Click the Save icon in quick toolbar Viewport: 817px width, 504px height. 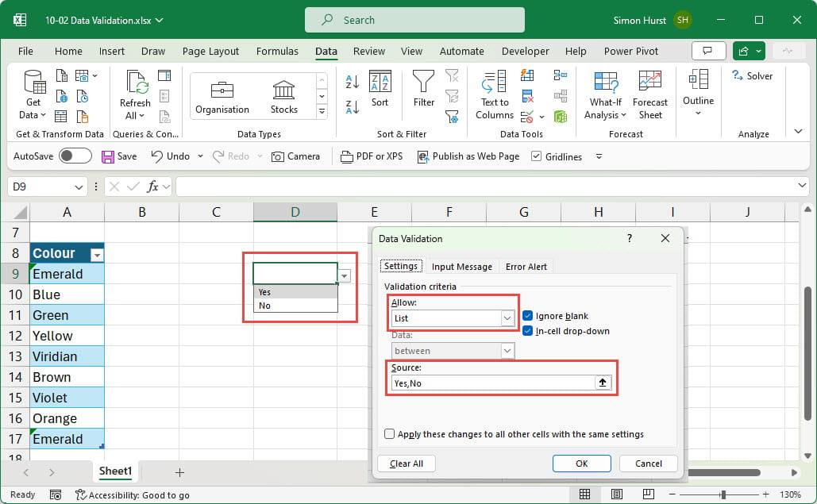[108, 157]
